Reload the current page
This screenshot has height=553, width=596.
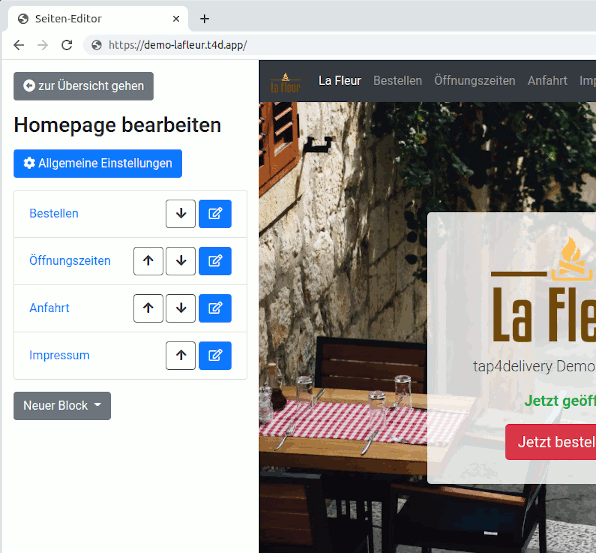point(67,45)
